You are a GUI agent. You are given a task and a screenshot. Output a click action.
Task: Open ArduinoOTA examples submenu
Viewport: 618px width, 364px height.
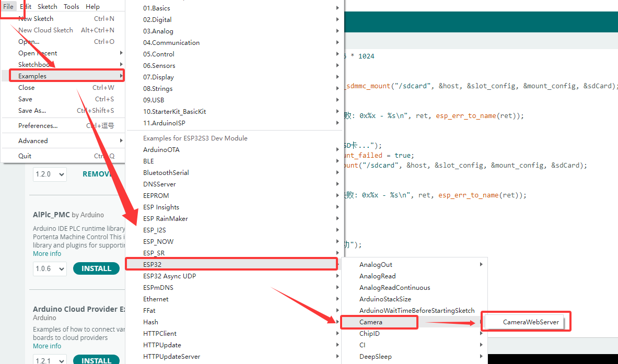pos(235,149)
